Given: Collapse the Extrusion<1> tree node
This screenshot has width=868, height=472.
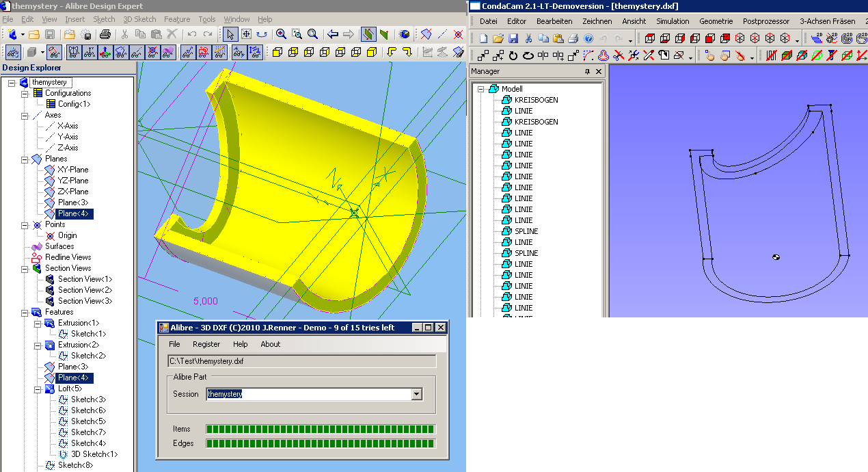Looking at the screenshot, I should (x=38, y=323).
